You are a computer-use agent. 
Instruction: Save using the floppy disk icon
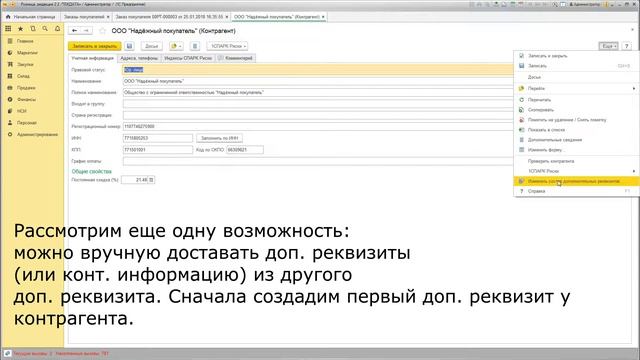(x=129, y=46)
